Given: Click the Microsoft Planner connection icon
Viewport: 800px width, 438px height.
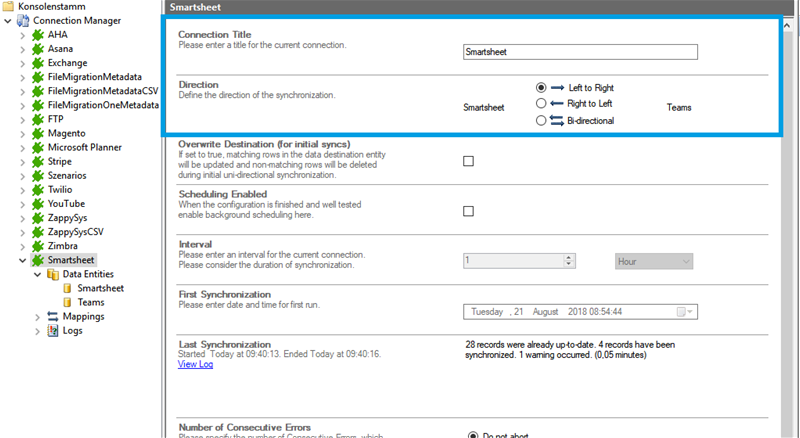Looking at the screenshot, I should [x=38, y=147].
